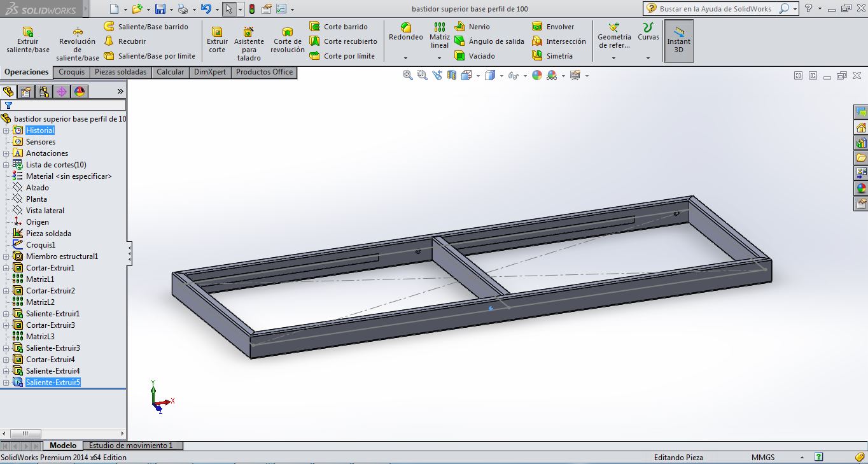Open Appearances task pane color-ball icon
The image size is (868, 464).
(x=861, y=188)
